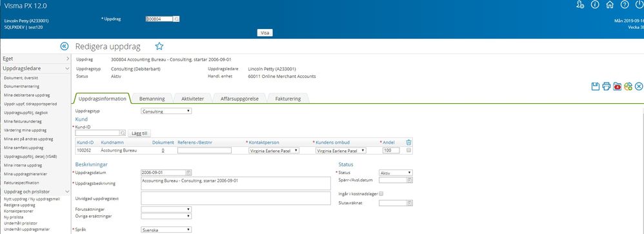Click the trash icon in customer table

pos(408,142)
